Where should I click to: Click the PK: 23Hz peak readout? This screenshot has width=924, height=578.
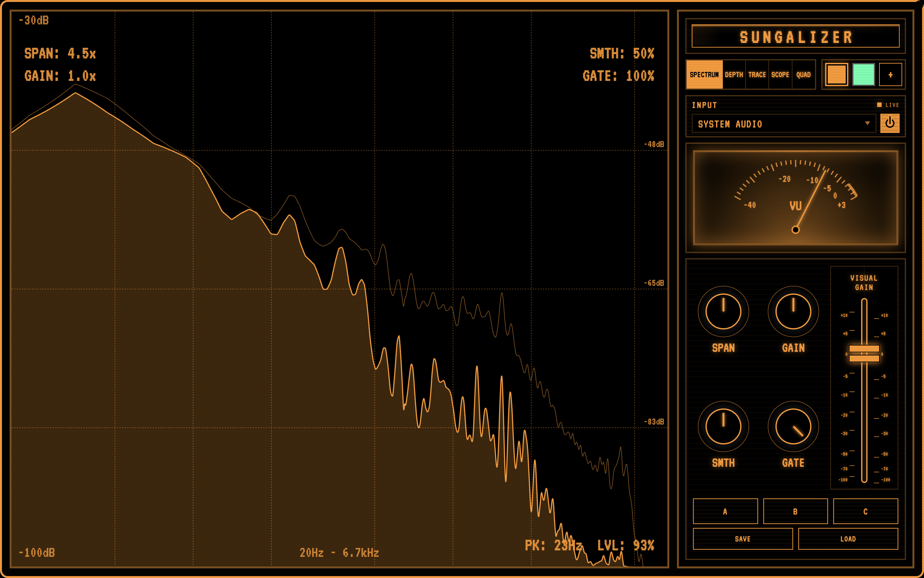click(553, 546)
